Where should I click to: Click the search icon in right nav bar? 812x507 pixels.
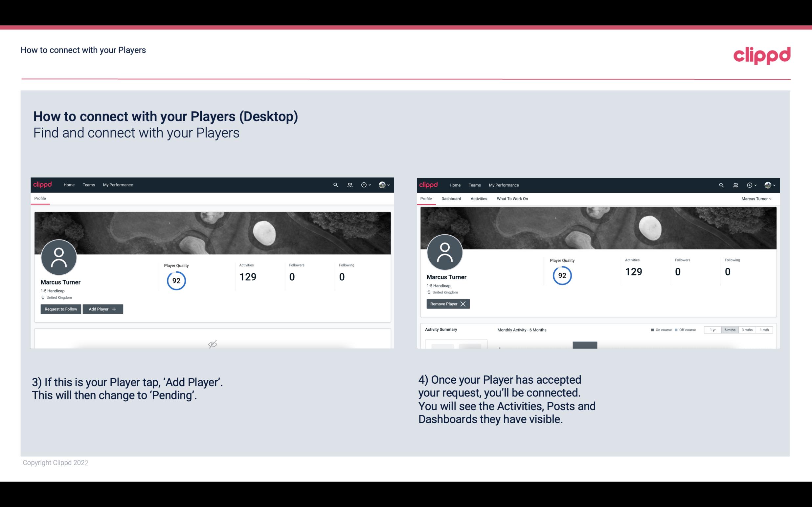(721, 184)
